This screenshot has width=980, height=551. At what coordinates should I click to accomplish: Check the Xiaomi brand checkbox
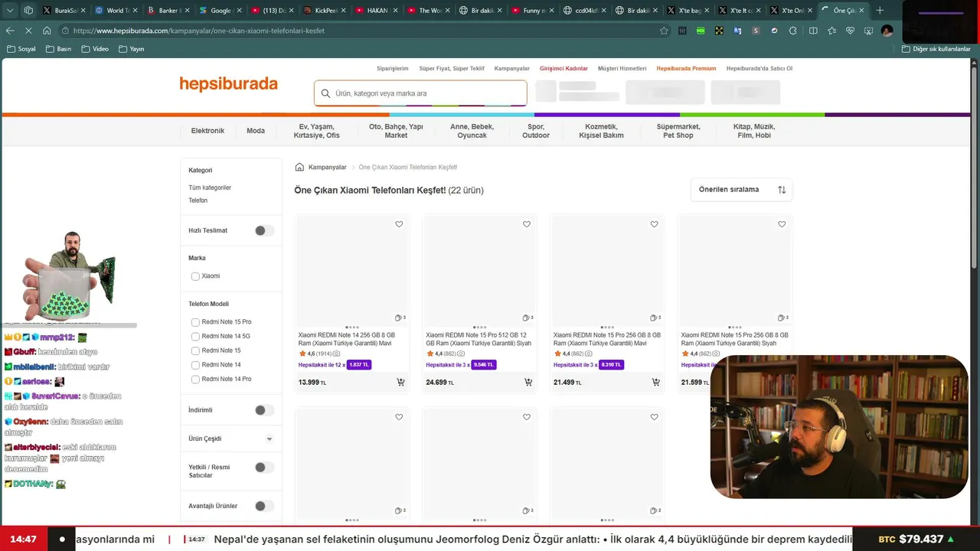(x=195, y=276)
